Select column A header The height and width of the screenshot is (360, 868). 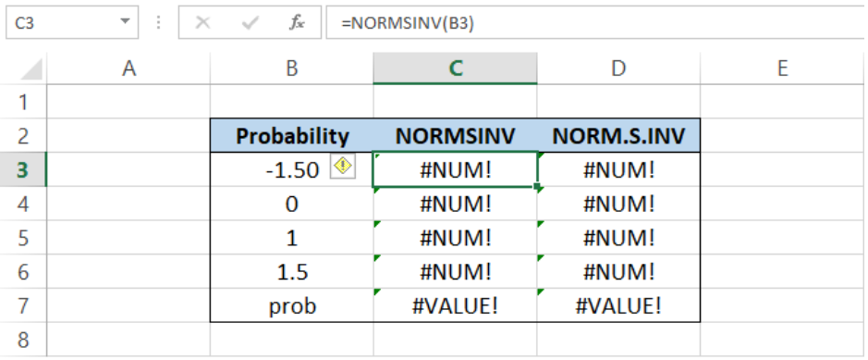coord(128,68)
